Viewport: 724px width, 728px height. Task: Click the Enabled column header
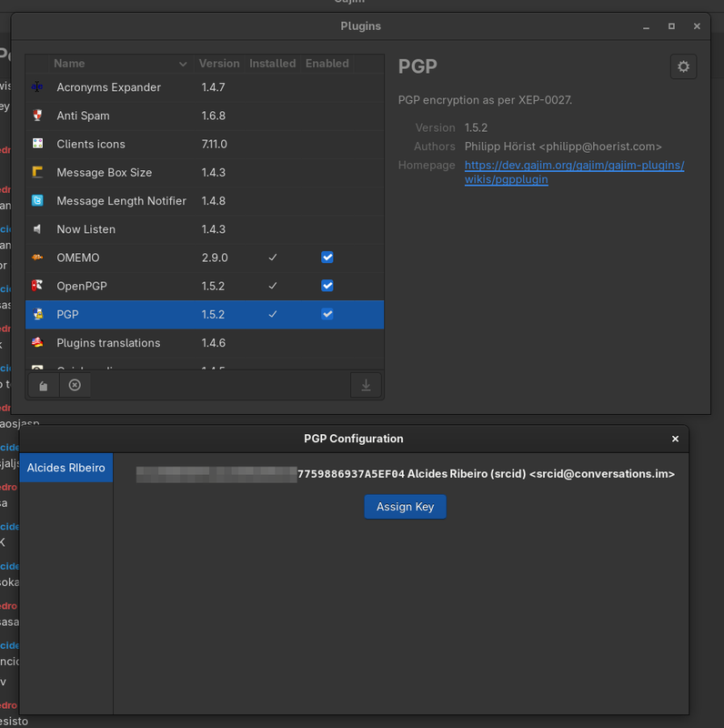[327, 64]
